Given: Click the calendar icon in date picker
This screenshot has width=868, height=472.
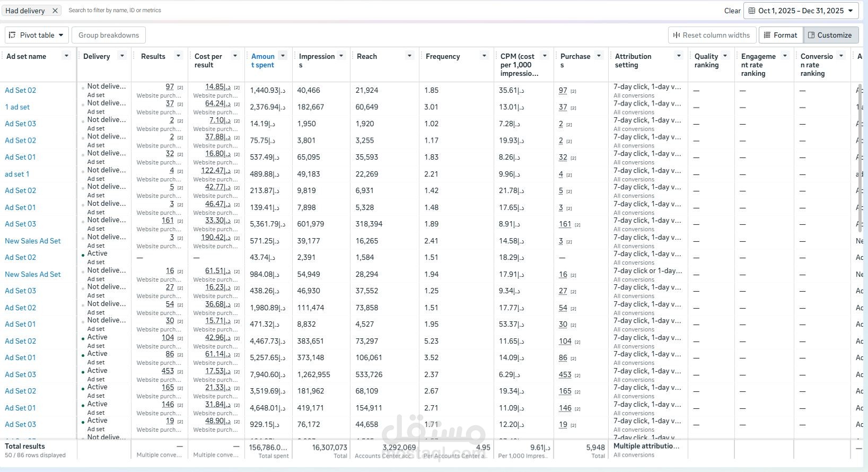Looking at the screenshot, I should click(752, 11).
